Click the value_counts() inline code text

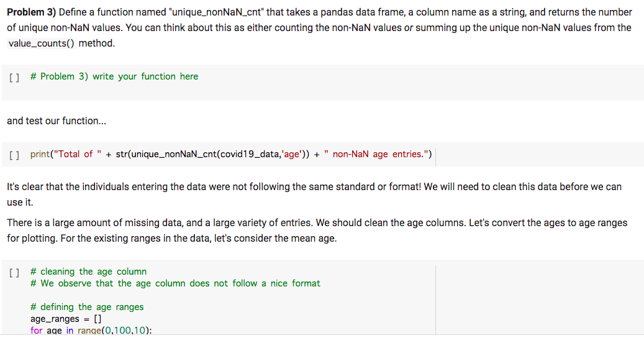tap(41, 43)
